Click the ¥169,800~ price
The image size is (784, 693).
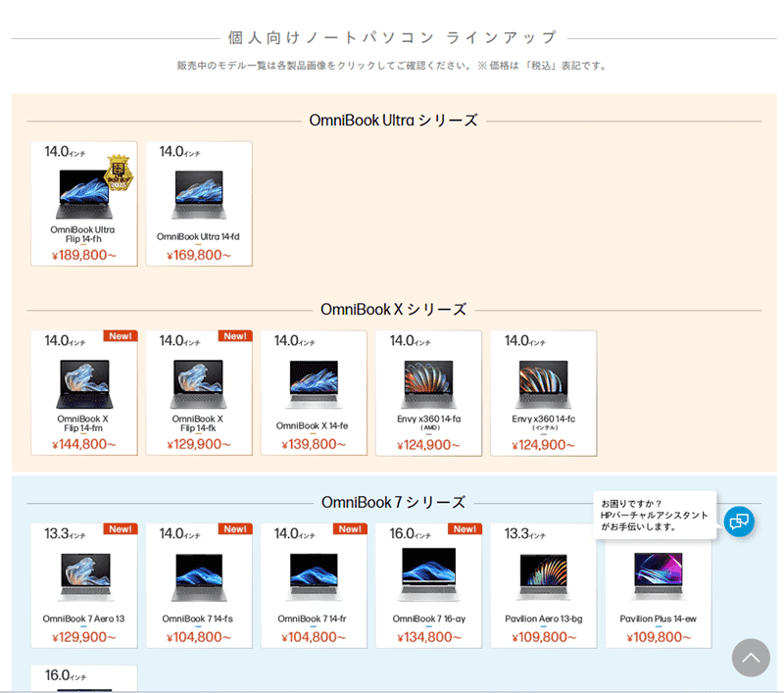pyautogui.click(x=199, y=255)
